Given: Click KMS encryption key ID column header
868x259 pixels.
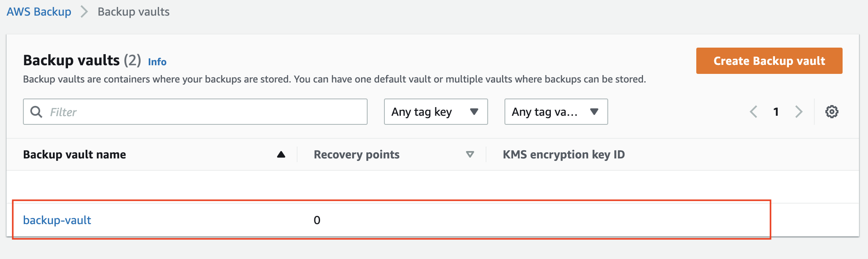Looking at the screenshot, I should [x=564, y=154].
